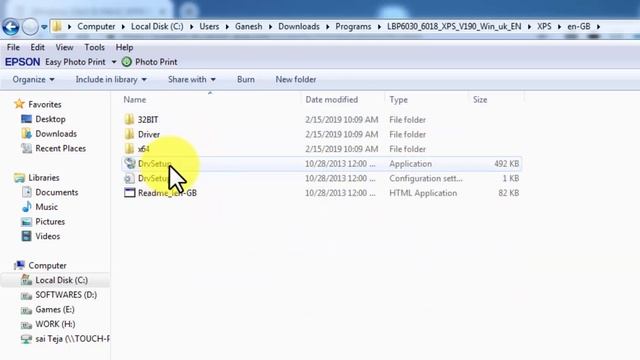Open the Videos library
This screenshot has height=360, width=640.
tap(47, 236)
